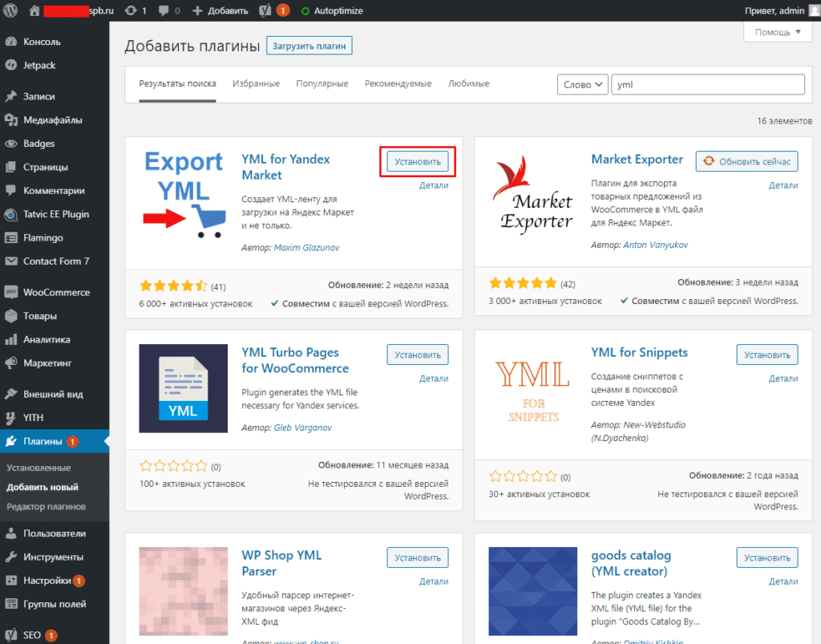
Task: Open the Инструменты wrench icon
Action: [11, 557]
